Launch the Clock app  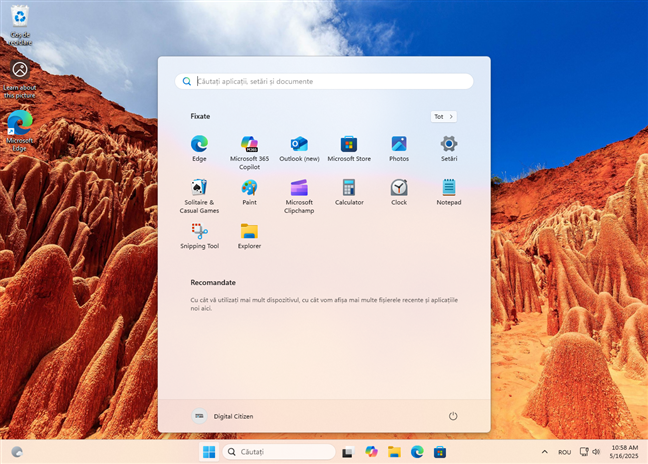(x=399, y=192)
